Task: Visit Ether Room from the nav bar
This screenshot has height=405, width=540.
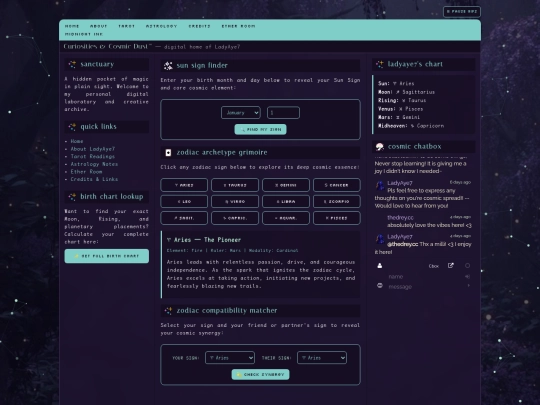Action: pyautogui.click(x=238, y=26)
